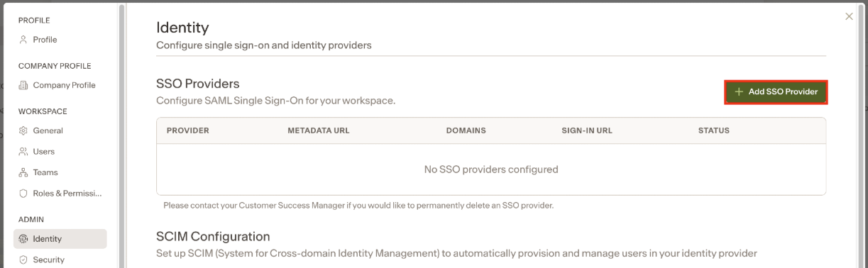Image resolution: width=868 pixels, height=268 pixels.
Task: Click the Identity page heading
Action: tap(182, 28)
